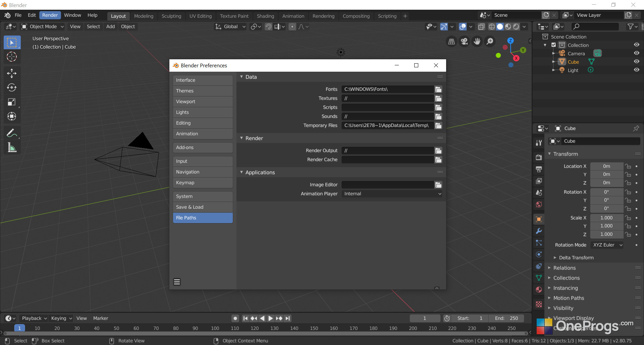
Task: Hide the Light in the outliner
Action: (x=636, y=70)
